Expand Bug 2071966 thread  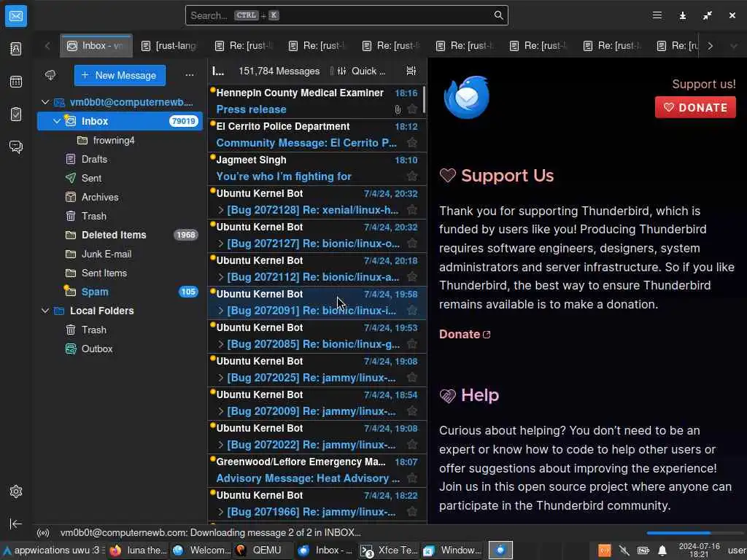[220, 512]
